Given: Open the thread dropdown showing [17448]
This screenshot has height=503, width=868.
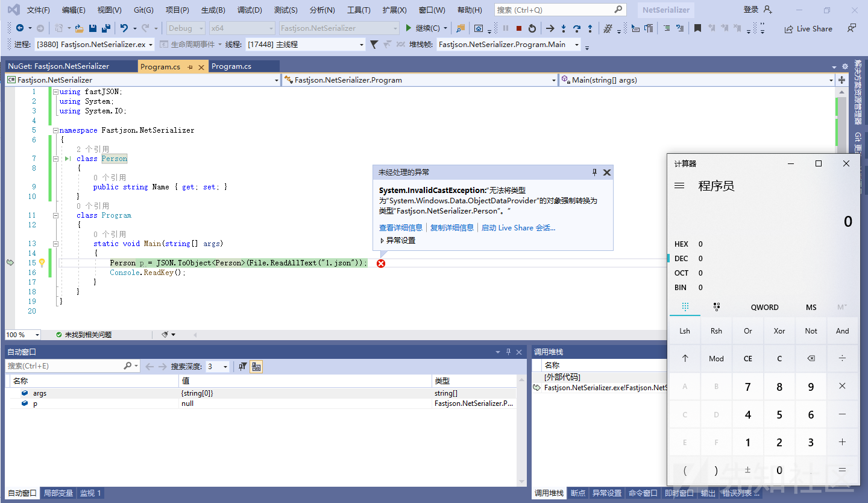Looking at the screenshot, I should pos(306,45).
